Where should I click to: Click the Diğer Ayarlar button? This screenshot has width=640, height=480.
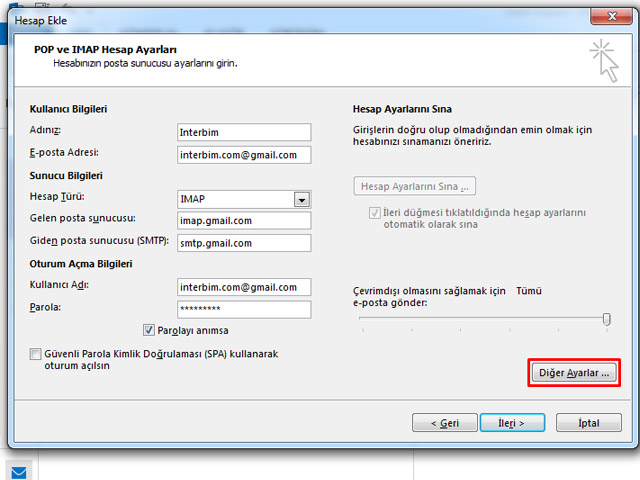point(573,372)
